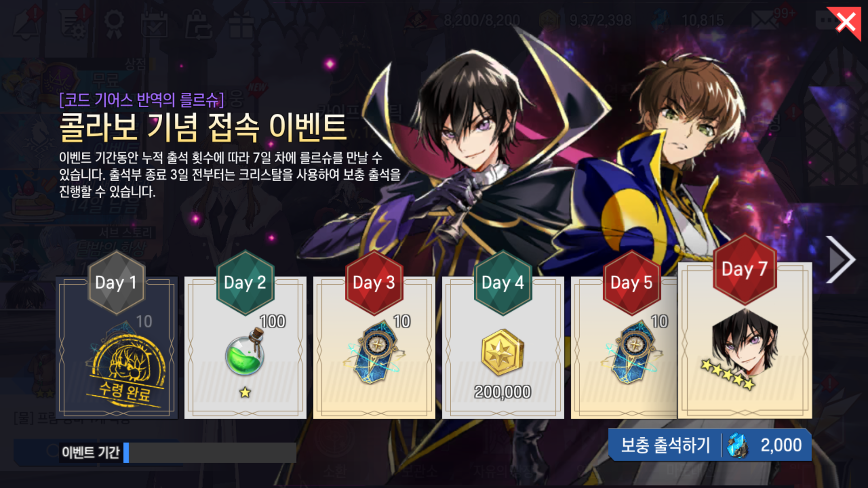The image size is (868, 488).
Task: Tap the Day 4 gold coin reward
Action: point(502,352)
